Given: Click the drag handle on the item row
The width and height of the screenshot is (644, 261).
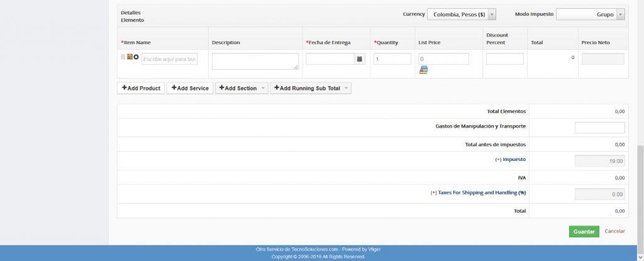Looking at the screenshot, I should pyautogui.click(x=123, y=57).
